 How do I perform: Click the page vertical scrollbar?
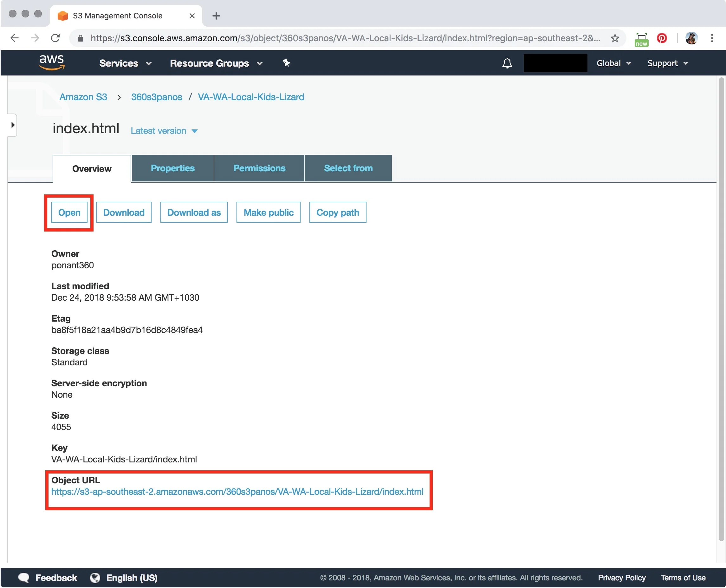[x=721, y=309]
